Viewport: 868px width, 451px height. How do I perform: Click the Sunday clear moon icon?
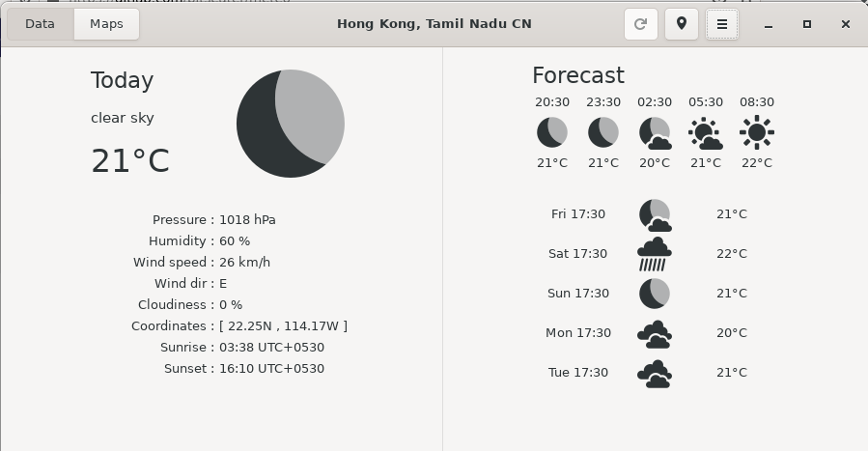tap(655, 294)
